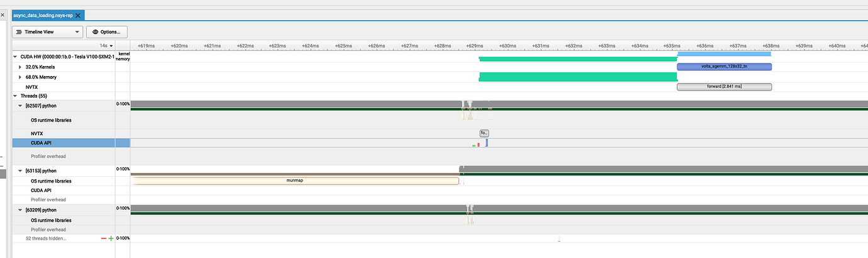The height and width of the screenshot is (258, 868).
Task: Collapse the [63209] python thread
Action: 20,210
